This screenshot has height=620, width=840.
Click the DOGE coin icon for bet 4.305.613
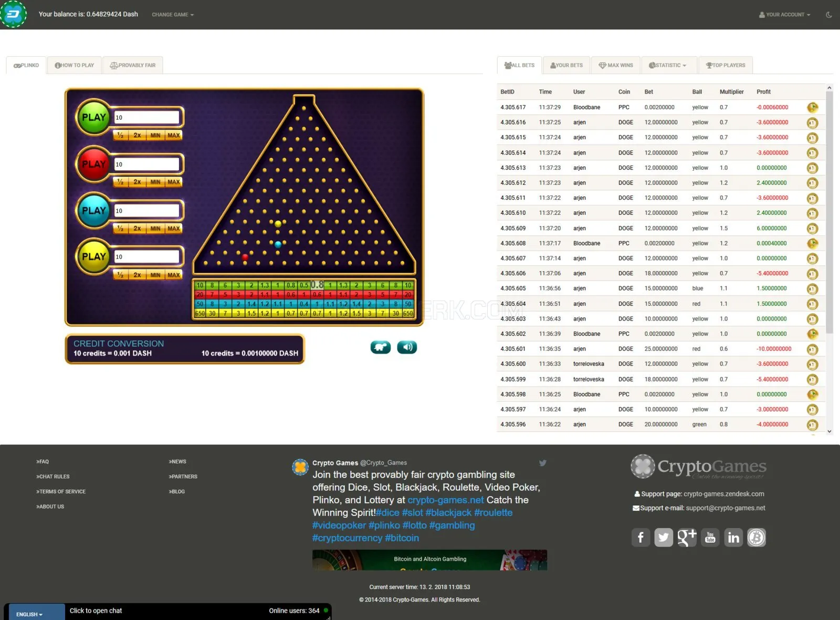click(813, 168)
